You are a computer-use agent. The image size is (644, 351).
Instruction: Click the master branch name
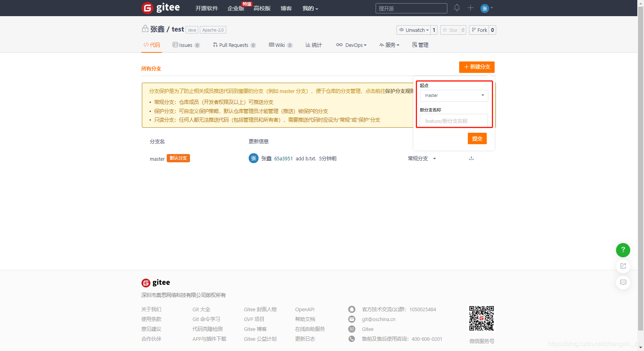[x=157, y=159]
